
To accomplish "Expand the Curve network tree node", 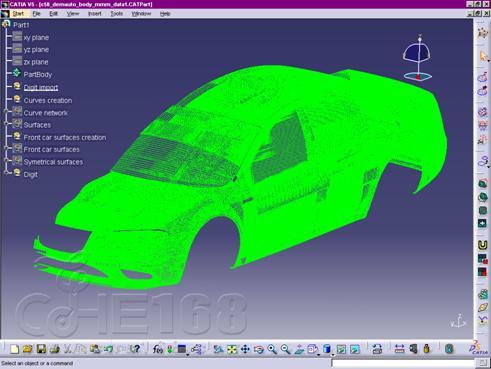I will click(6, 112).
